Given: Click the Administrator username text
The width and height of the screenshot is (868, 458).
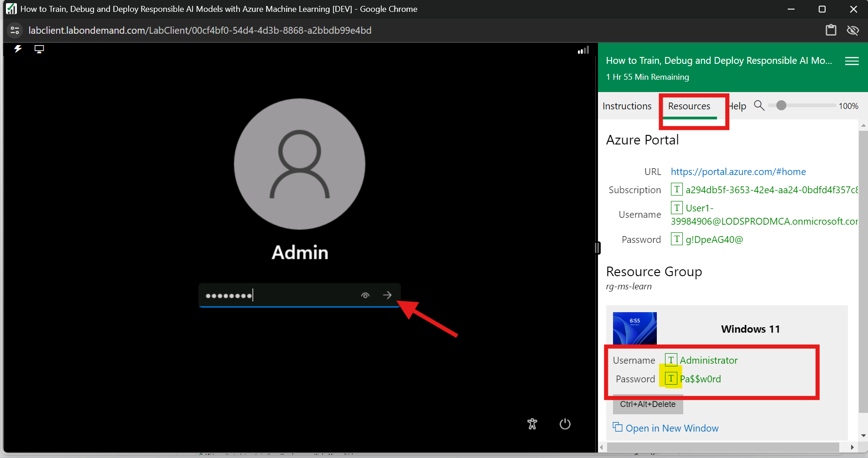Looking at the screenshot, I should [x=709, y=360].
